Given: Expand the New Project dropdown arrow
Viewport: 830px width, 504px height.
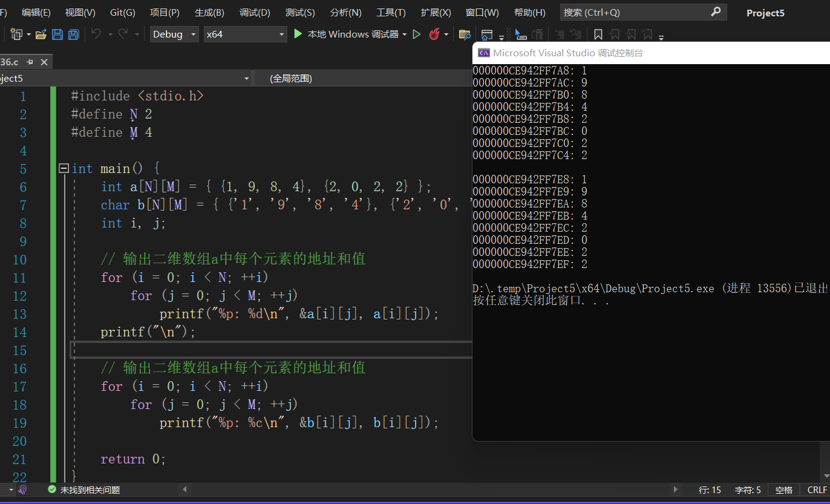Looking at the screenshot, I should 28,35.
